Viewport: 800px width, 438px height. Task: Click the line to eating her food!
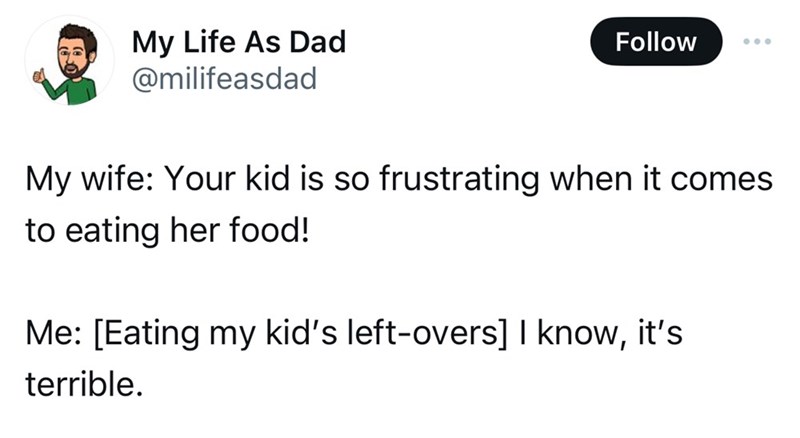(x=167, y=231)
